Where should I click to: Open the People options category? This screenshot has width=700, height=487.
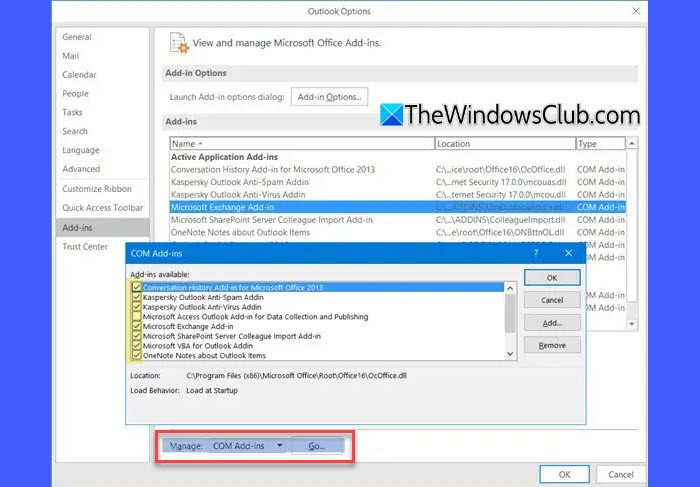point(75,94)
